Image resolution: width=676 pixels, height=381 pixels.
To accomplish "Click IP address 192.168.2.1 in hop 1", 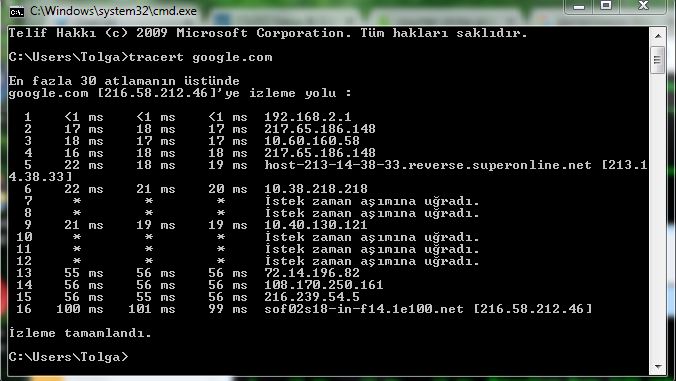I will [x=308, y=117].
